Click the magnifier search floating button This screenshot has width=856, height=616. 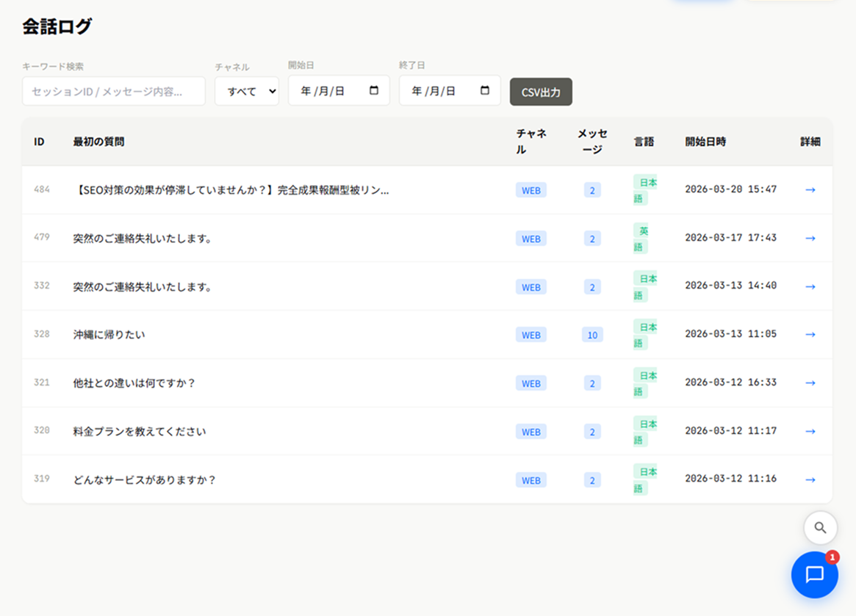tap(820, 528)
